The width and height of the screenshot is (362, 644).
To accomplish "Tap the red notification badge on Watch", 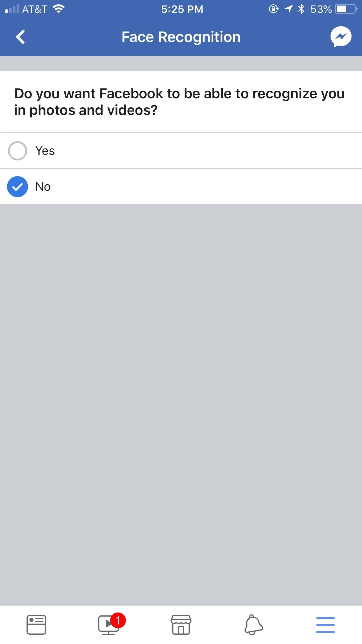I will pyautogui.click(x=118, y=620).
